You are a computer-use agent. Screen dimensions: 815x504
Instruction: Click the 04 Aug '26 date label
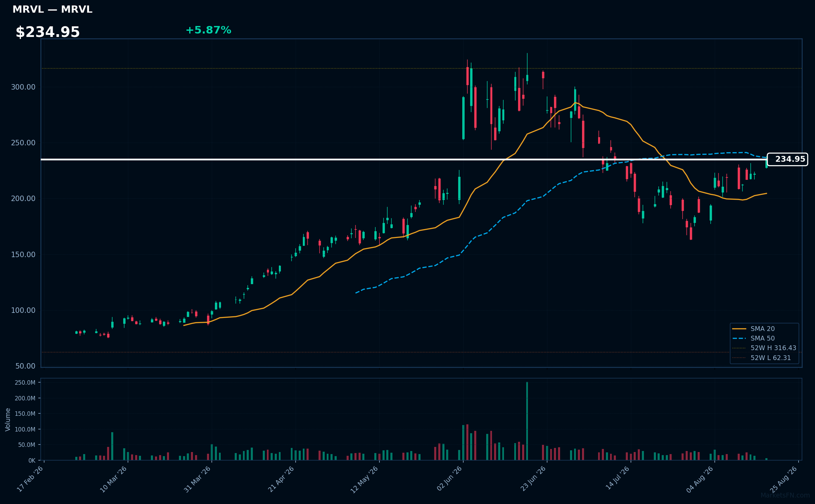tap(700, 479)
